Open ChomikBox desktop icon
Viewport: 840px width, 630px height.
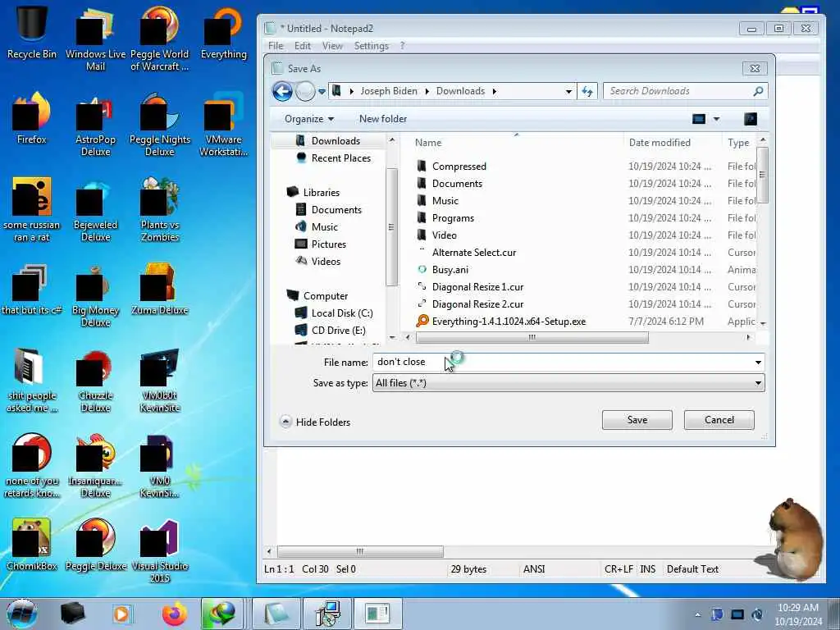(x=32, y=545)
